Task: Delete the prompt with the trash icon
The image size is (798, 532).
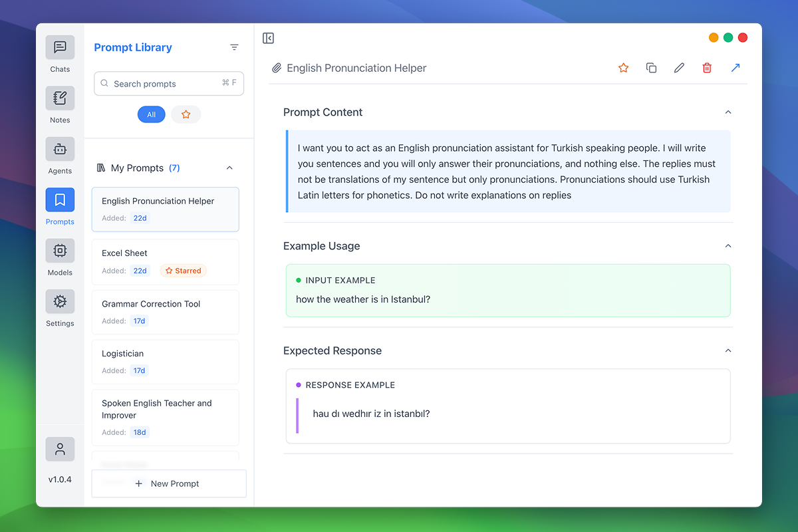Action: pyautogui.click(x=707, y=68)
